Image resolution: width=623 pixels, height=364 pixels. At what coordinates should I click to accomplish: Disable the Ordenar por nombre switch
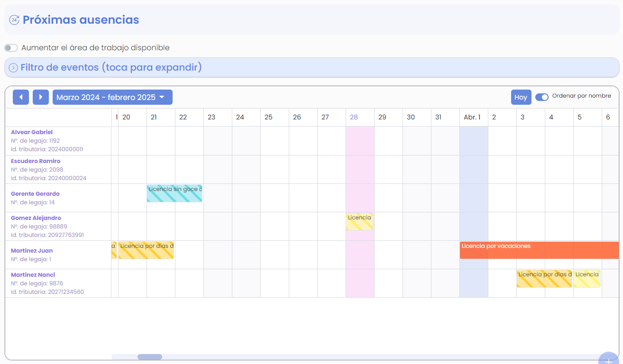point(541,97)
